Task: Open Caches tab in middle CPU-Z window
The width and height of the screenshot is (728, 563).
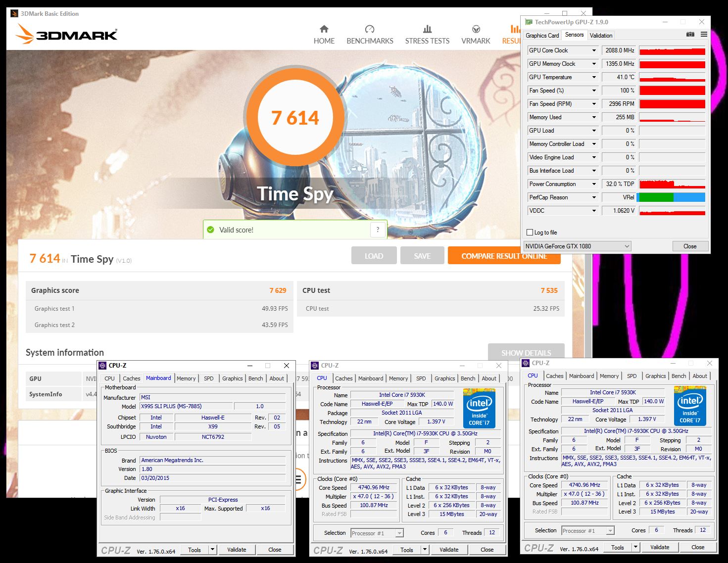Action: [343, 378]
